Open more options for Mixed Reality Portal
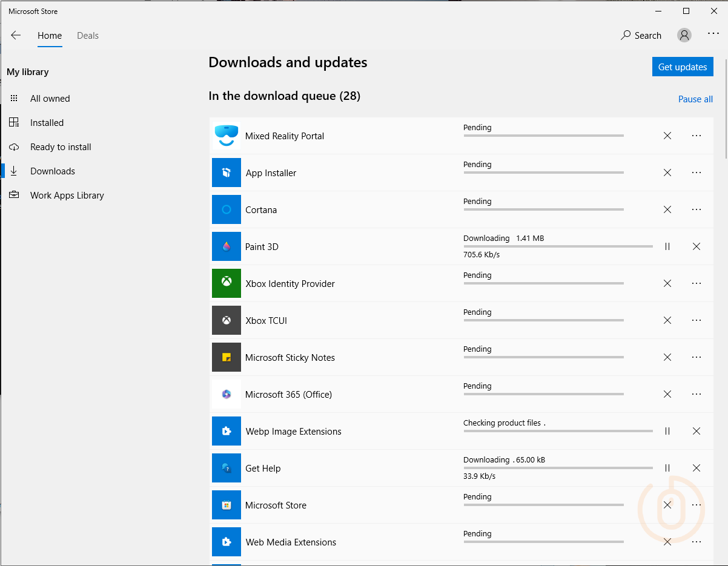This screenshot has width=728, height=566. [697, 136]
